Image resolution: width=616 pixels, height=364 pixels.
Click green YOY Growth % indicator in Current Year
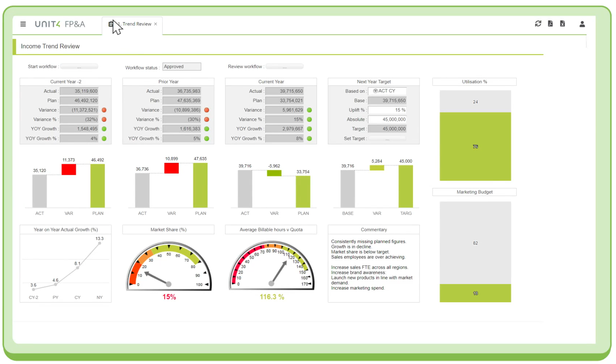[x=309, y=139]
